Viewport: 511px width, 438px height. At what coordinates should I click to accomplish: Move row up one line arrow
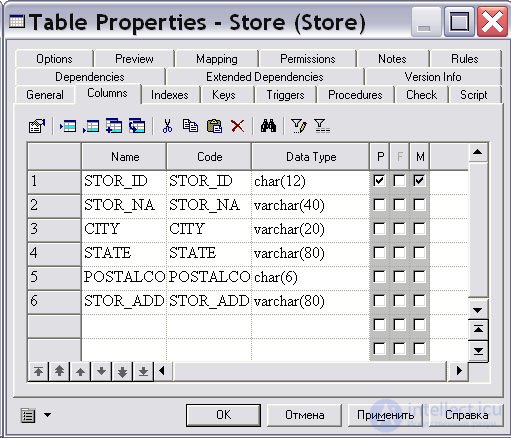[80, 371]
